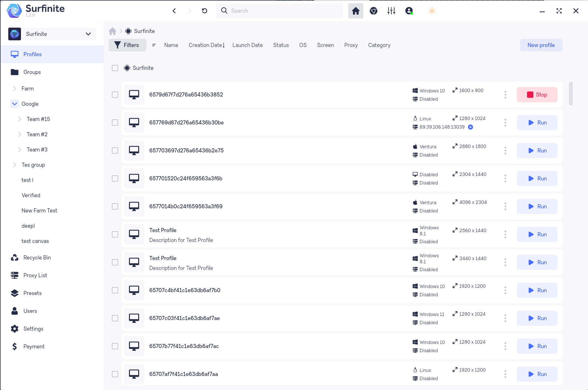588x390 pixels.
Task: Click the browser engine icon in the top bar
Action: pos(373,10)
